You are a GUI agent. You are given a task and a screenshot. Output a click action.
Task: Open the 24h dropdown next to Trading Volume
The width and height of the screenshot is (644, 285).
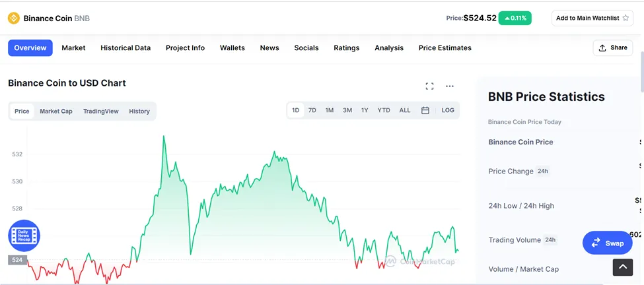[550, 240]
